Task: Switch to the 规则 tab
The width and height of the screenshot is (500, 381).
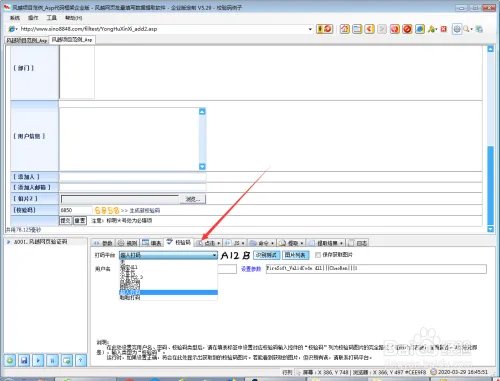Action: click(x=128, y=243)
